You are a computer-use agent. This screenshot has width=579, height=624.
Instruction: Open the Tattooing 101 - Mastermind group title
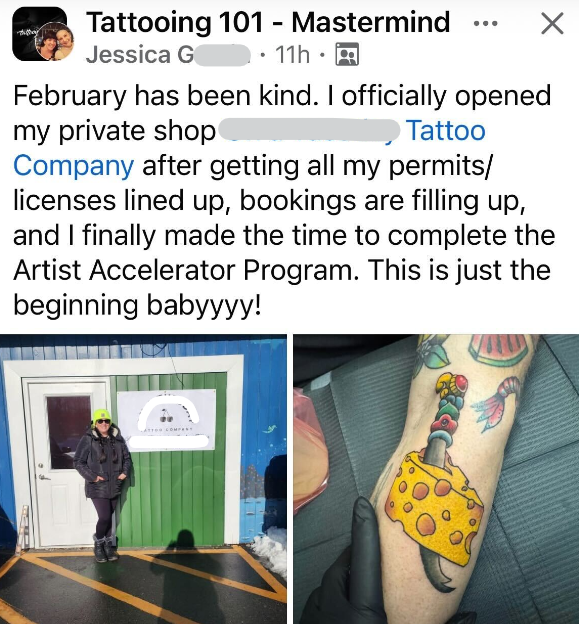268,23
